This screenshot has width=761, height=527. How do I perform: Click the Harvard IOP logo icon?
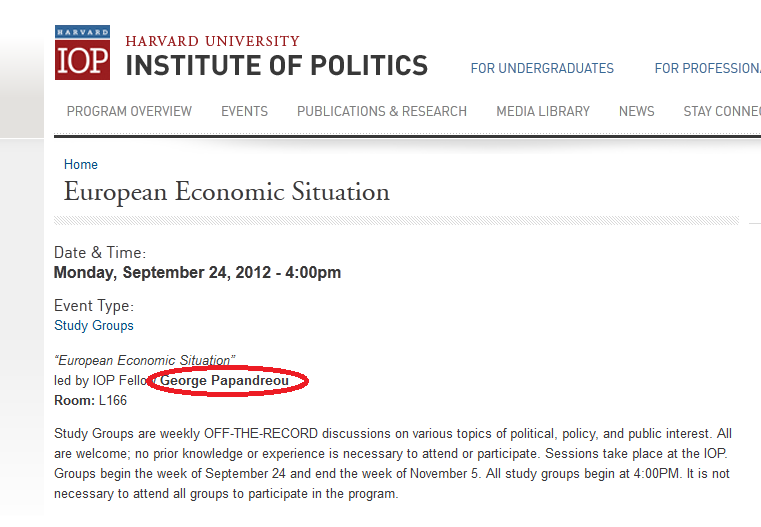(83, 52)
